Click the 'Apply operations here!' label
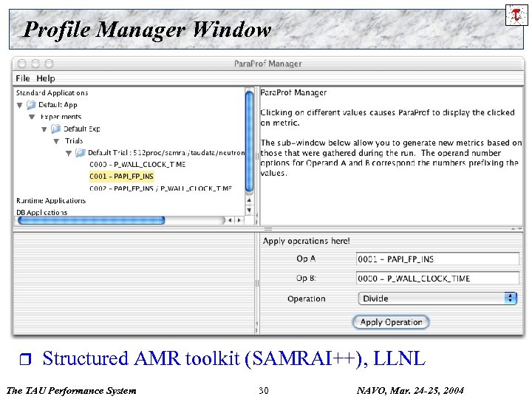This screenshot has width=532, height=399. pyautogui.click(x=306, y=241)
